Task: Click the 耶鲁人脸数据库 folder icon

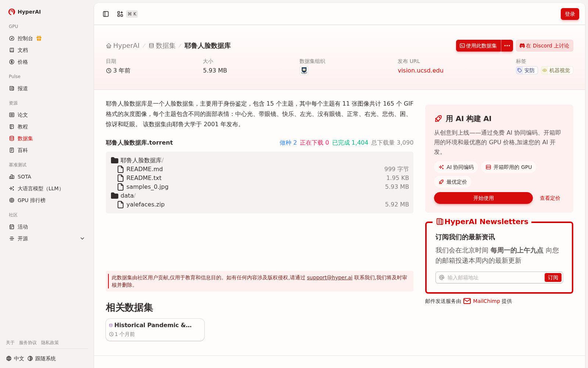Action: click(115, 160)
